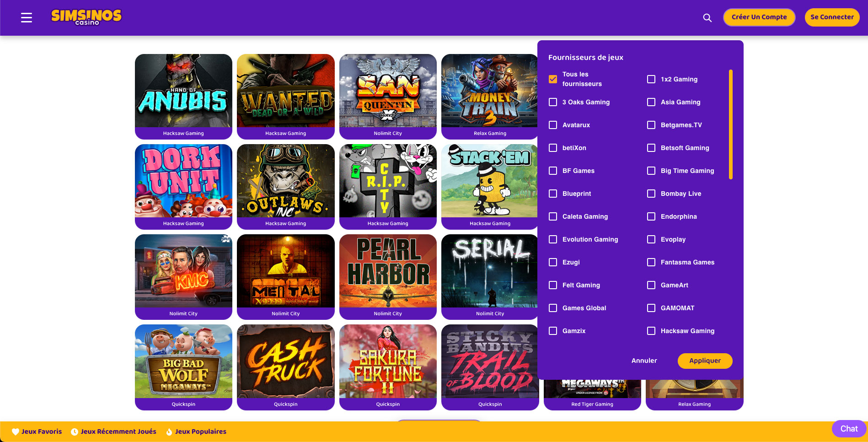Image resolution: width=868 pixels, height=442 pixels.
Task: Apply the provider filter with Appliquer
Action: (x=705, y=361)
